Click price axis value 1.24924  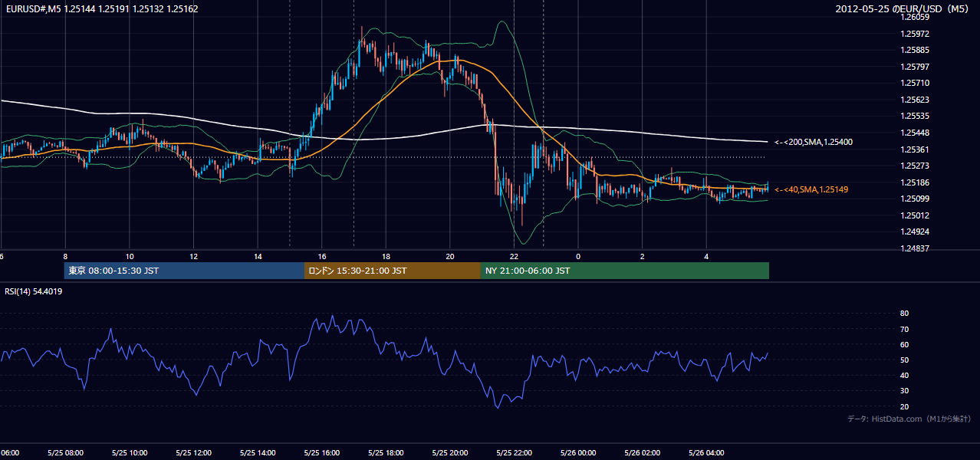pyautogui.click(x=916, y=232)
